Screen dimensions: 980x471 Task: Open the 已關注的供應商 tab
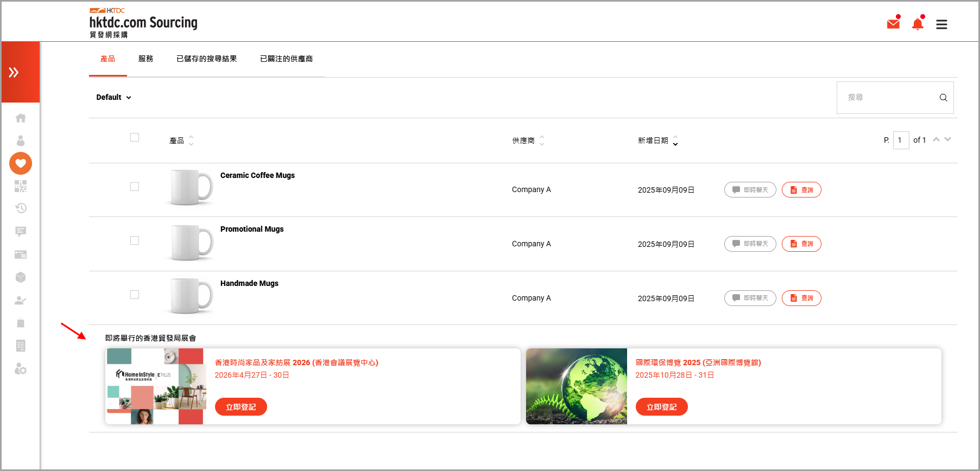pyautogui.click(x=287, y=59)
